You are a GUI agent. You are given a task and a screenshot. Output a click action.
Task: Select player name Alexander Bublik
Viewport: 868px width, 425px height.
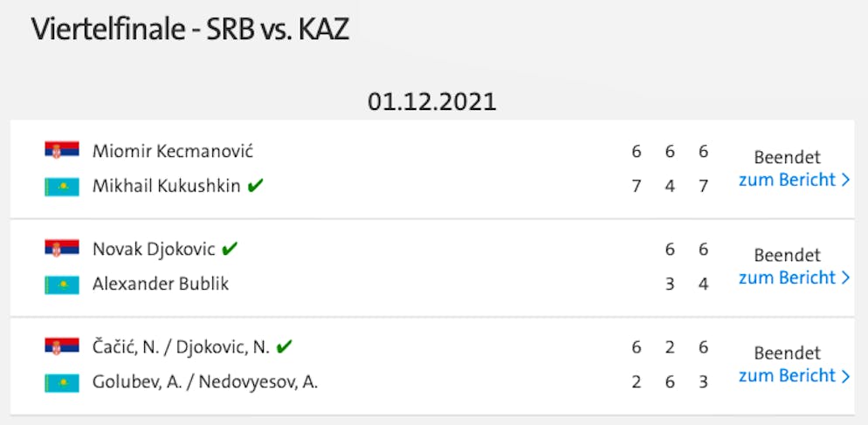point(161,284)
